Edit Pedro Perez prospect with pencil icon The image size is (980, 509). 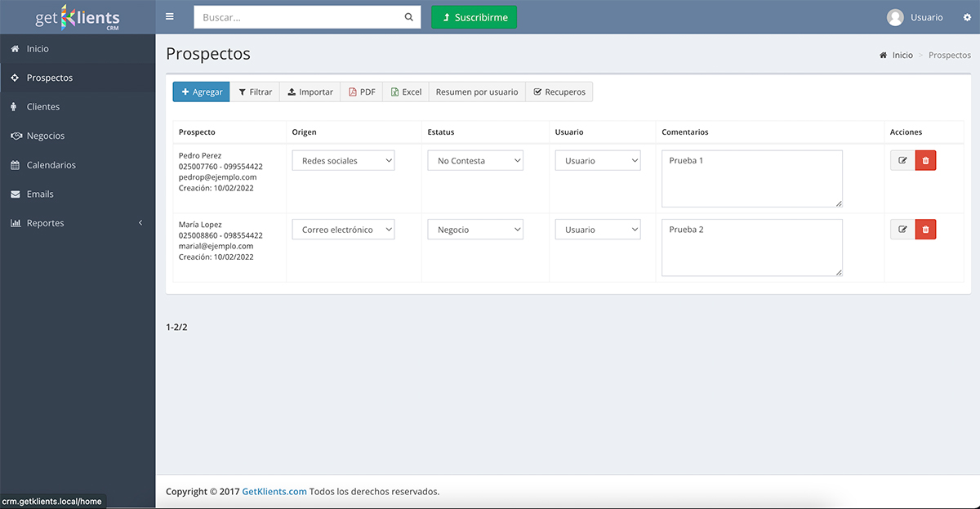click(902, 161)
